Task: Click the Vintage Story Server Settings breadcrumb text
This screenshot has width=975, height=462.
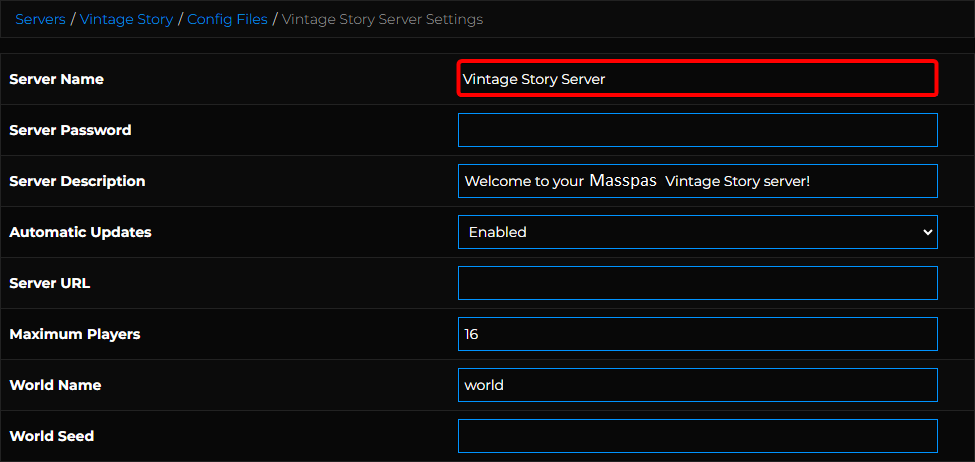Action: pyautogui.click(x=383, y=19)
